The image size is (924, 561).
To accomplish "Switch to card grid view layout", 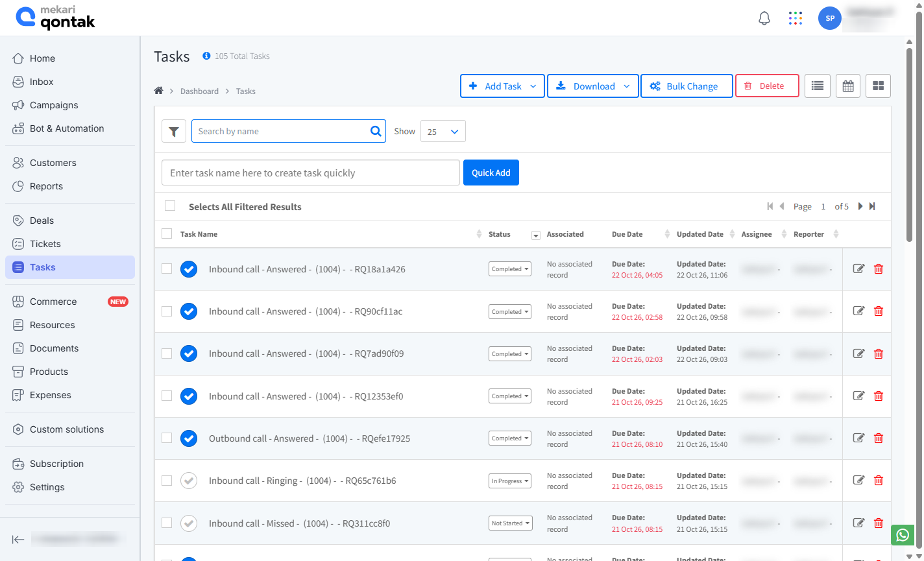I will pyautogui.click(x=878, y=86).
